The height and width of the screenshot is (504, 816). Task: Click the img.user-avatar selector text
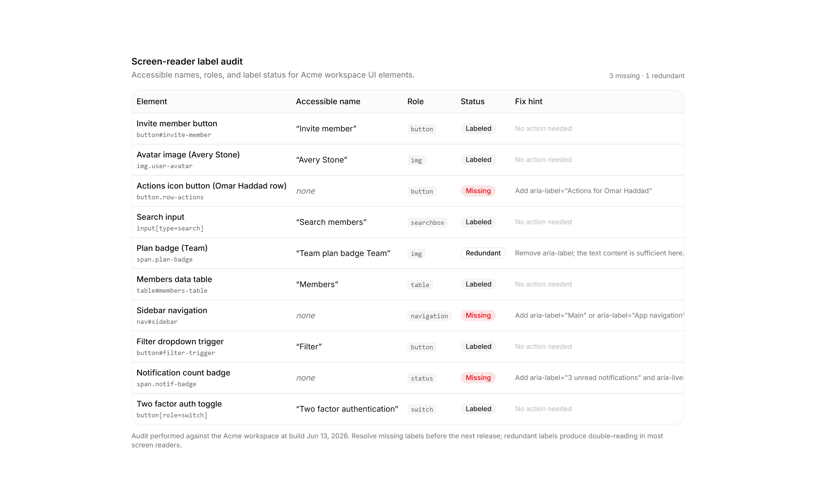coord(164,166)
